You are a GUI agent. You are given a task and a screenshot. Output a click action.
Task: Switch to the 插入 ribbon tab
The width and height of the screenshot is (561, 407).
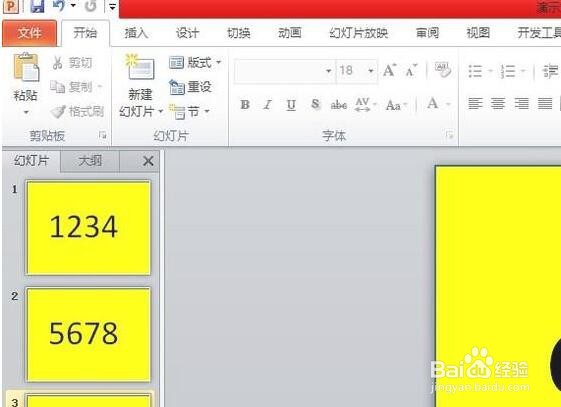(136, 33)
